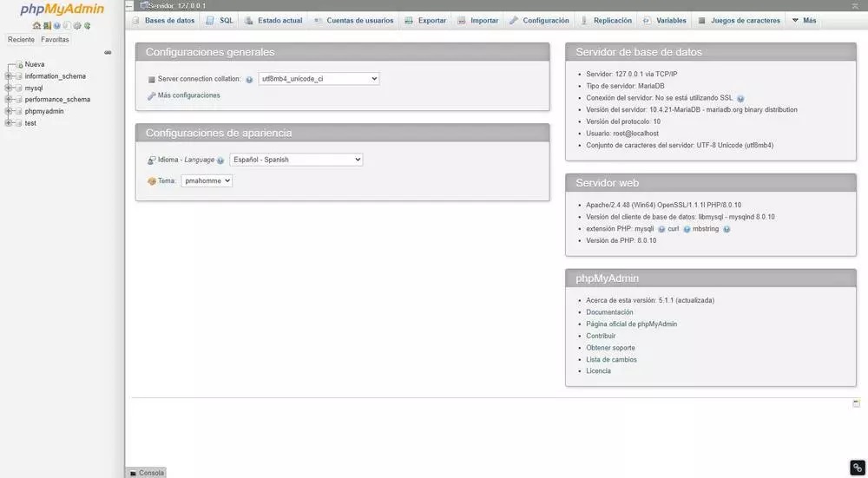
Task: Switch to the Favoritas tables list
Action: tap(55, 40)
